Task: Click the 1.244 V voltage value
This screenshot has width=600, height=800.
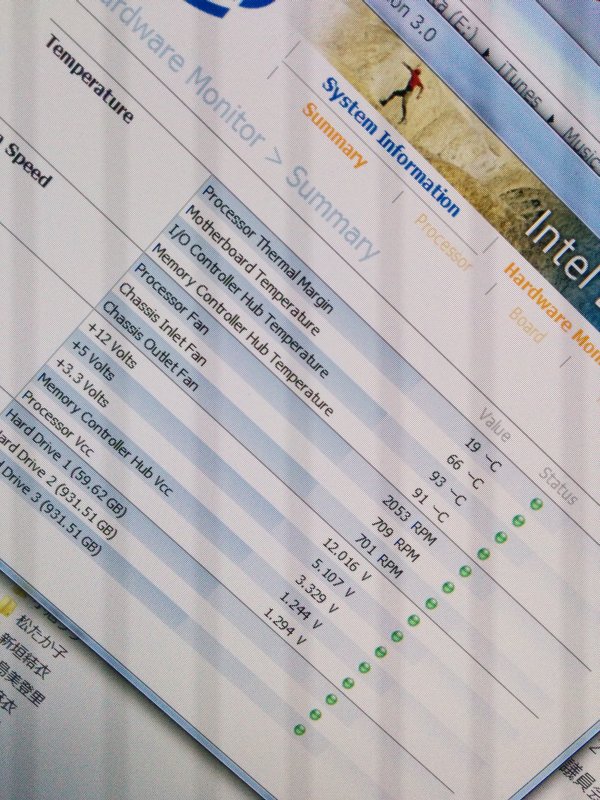Action: pyautogui.click(x=300, y=610)
